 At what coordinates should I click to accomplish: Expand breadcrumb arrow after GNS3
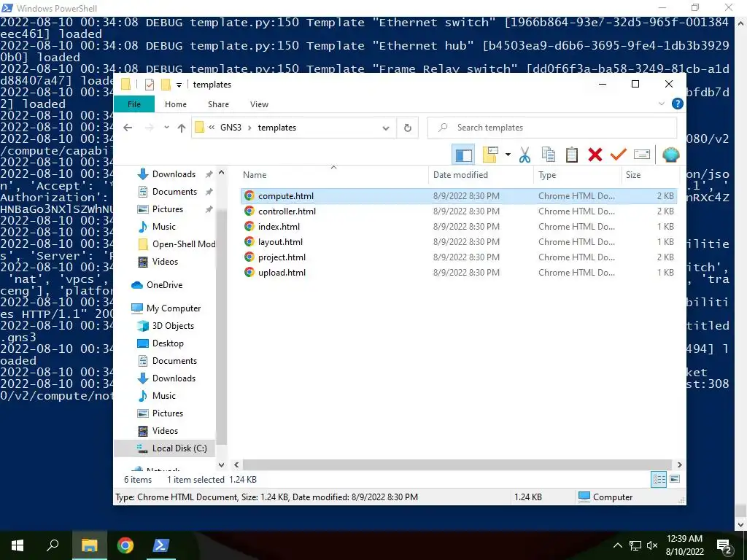click(249, 128)
